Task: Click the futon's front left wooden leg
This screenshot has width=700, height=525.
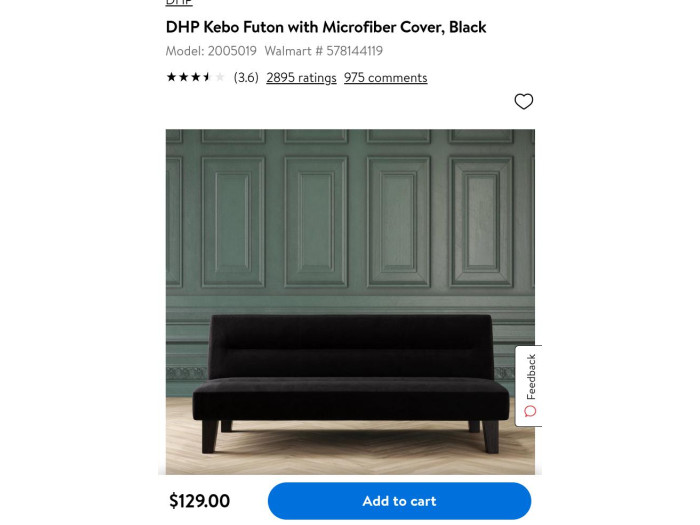Action: pos(210,436)
